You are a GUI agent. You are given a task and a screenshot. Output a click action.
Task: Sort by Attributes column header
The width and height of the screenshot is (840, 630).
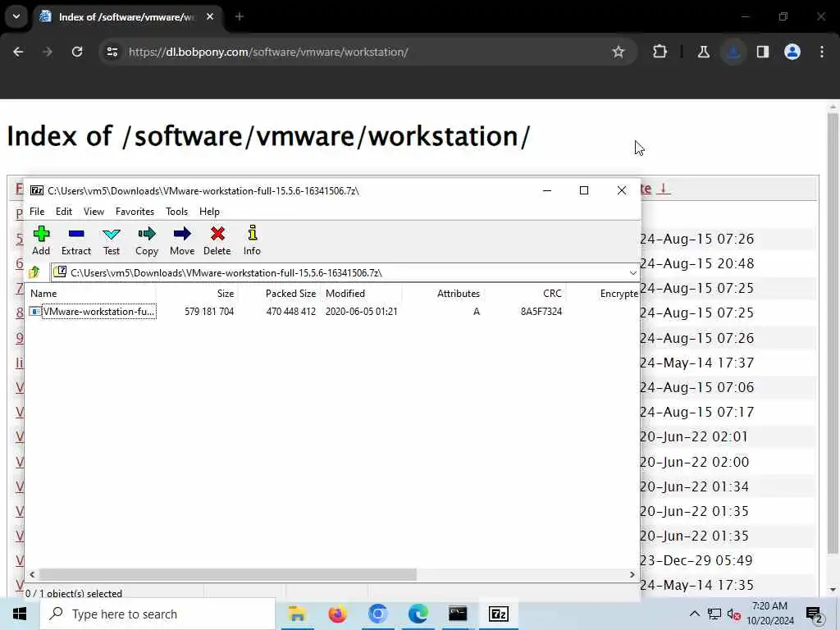click(443, 294)
